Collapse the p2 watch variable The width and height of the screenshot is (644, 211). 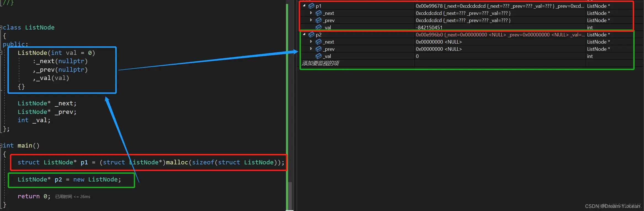pyautogui.click(x=304, y=34)
